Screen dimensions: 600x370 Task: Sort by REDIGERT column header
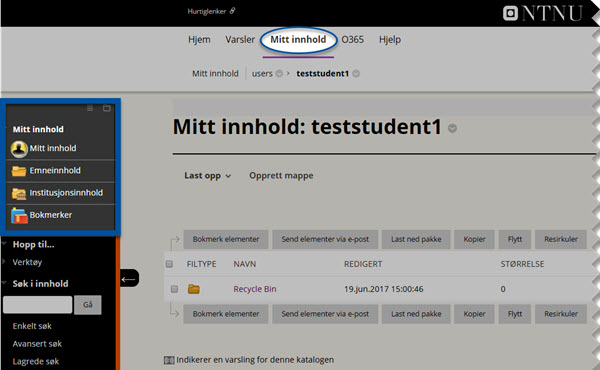click(363, 264)
